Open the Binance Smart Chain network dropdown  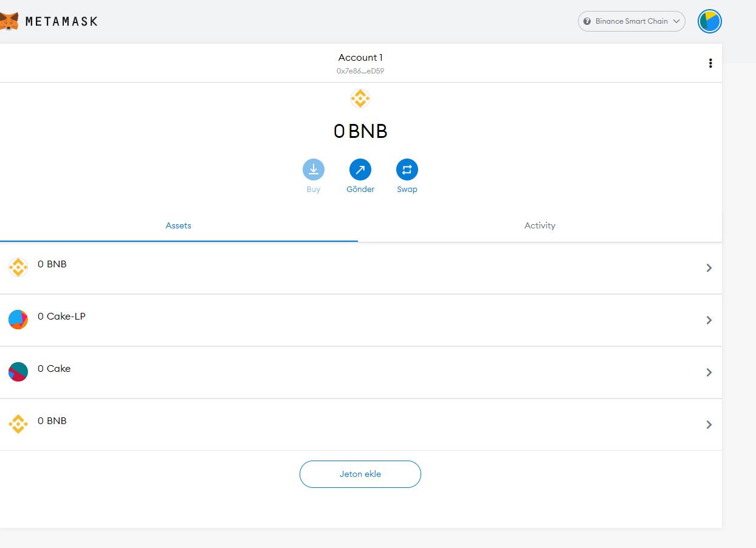(631, 21)
